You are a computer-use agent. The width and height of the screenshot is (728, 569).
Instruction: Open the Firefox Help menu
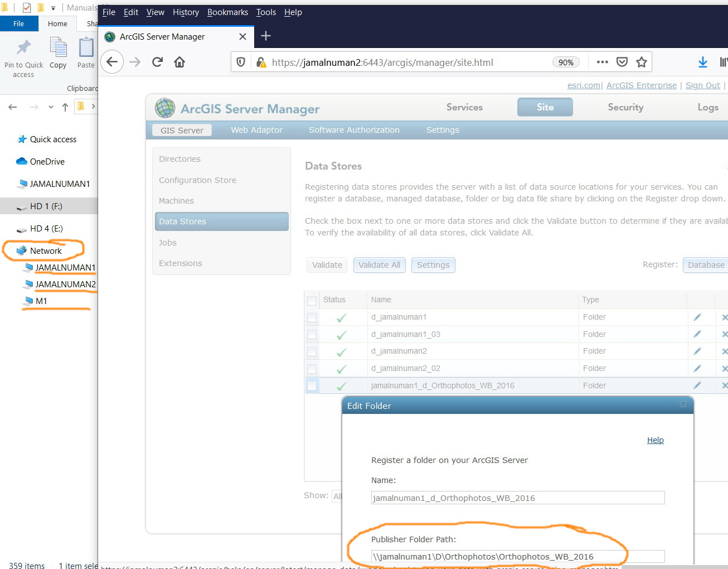tap(293, 12)
